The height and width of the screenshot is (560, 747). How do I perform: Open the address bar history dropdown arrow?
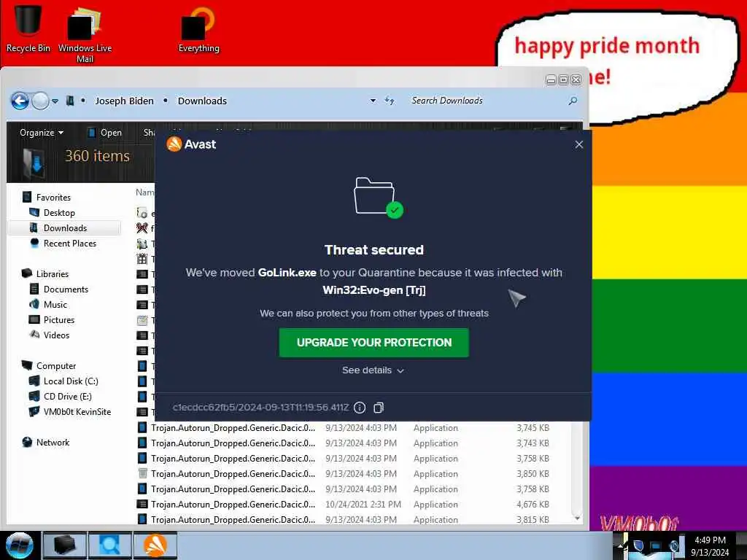373,101
